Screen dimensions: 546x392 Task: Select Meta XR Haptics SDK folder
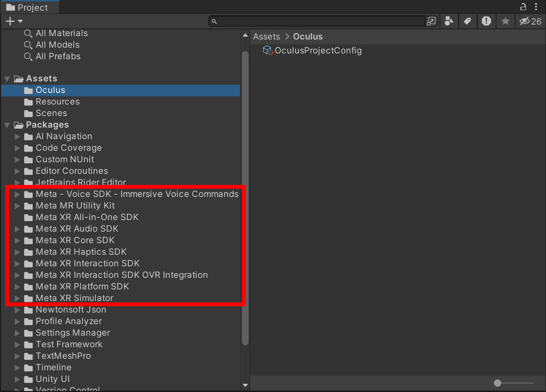[81, 252]
